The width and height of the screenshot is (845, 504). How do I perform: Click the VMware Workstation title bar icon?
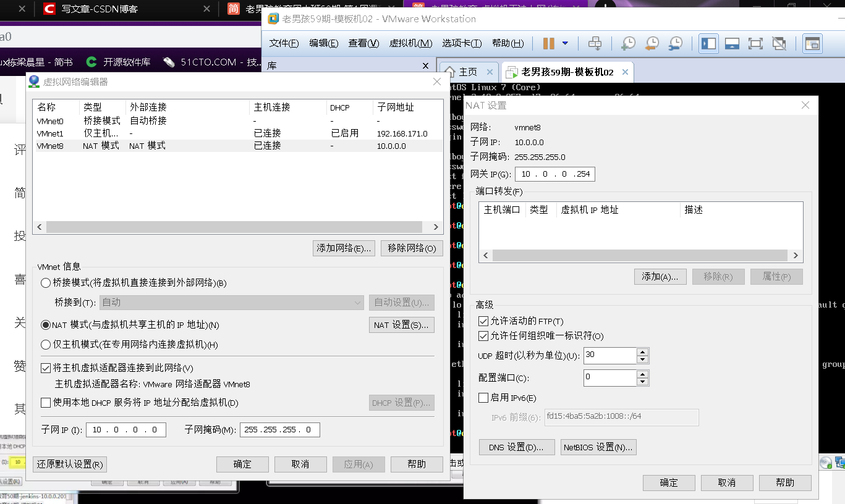(273, 19)
